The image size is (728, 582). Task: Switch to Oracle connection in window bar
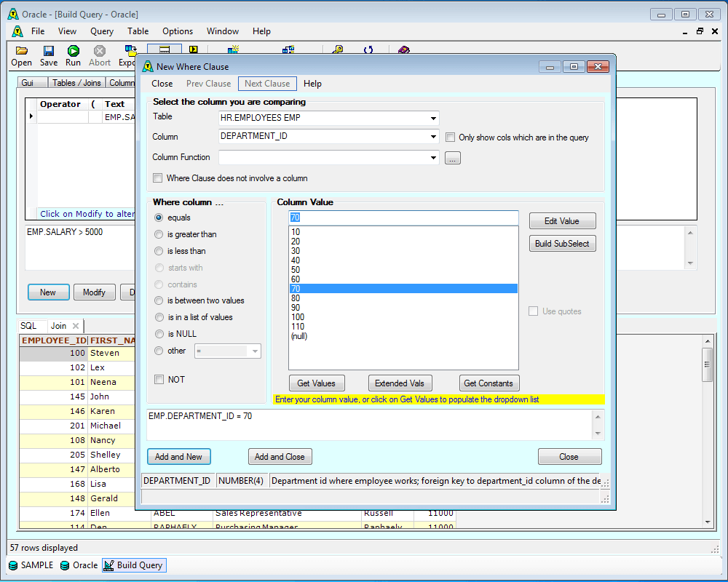pyautogui.click(x=79, y=565)
